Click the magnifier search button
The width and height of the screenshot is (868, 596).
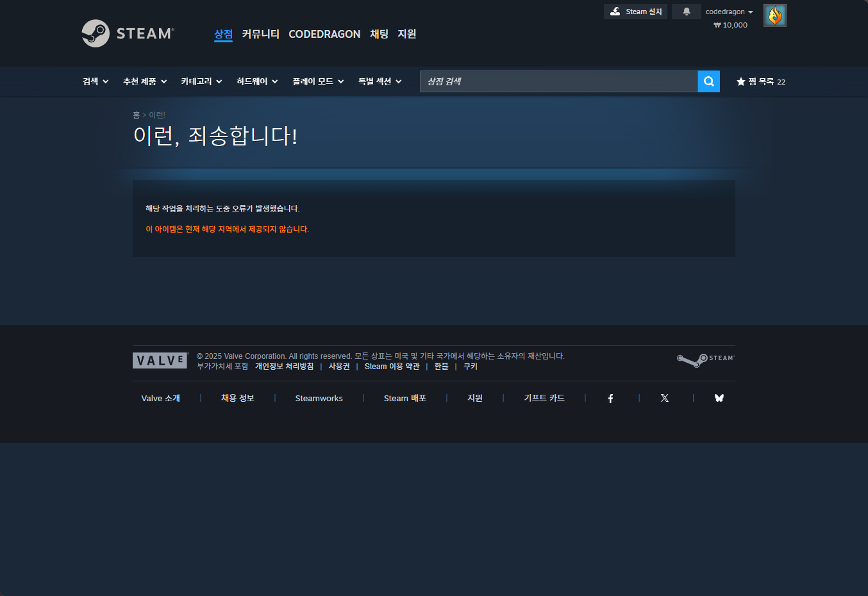point(708,81)
